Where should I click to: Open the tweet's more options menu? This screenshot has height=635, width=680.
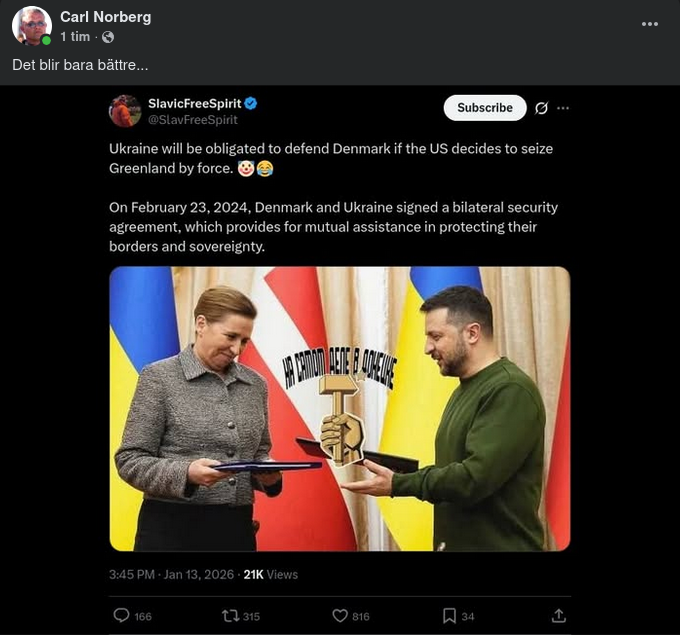[563, 108]
